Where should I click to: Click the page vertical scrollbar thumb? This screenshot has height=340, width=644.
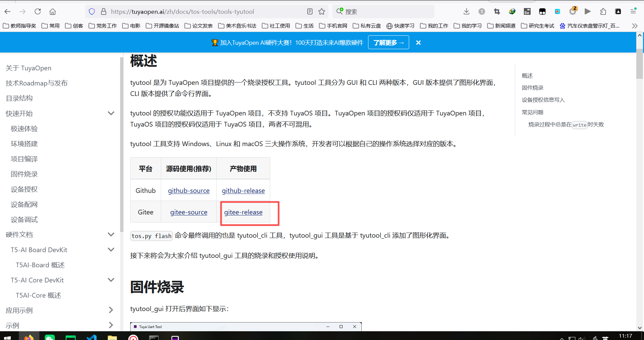pyautogui.click(x=640, y=64)
